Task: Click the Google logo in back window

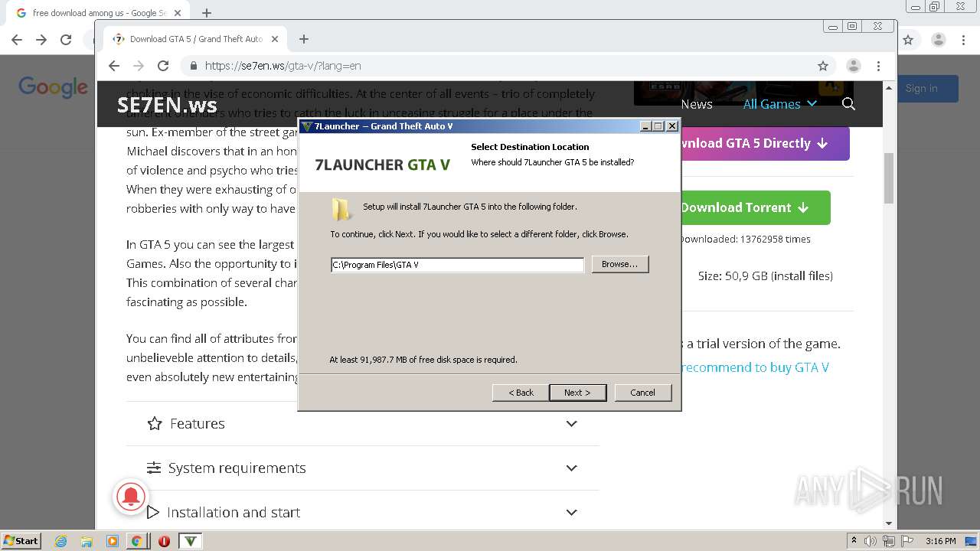Action: (53, 87)
